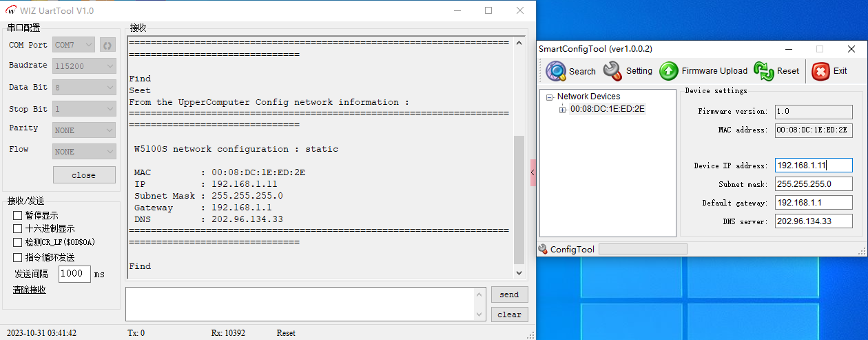Open the Stop Bit dropdown
Image resolution: width=868 pixels, height=340 pixels.
coord(85,109)
